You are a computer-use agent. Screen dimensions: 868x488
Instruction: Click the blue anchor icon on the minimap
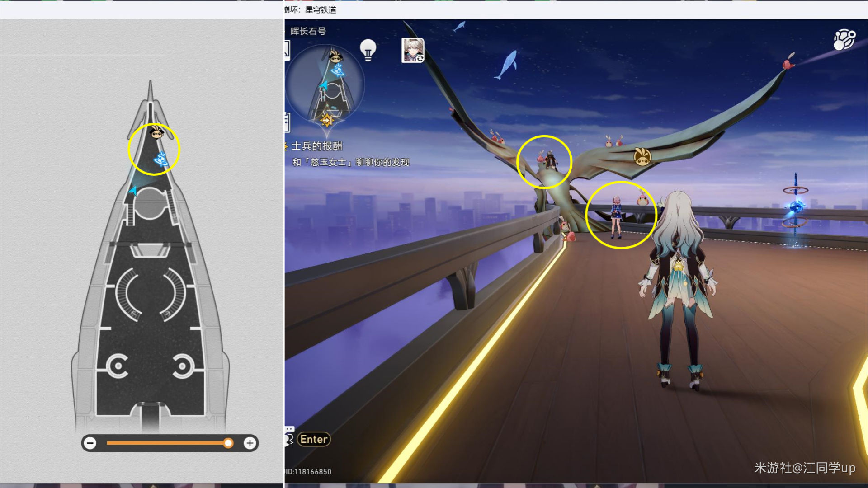point(338,70)
